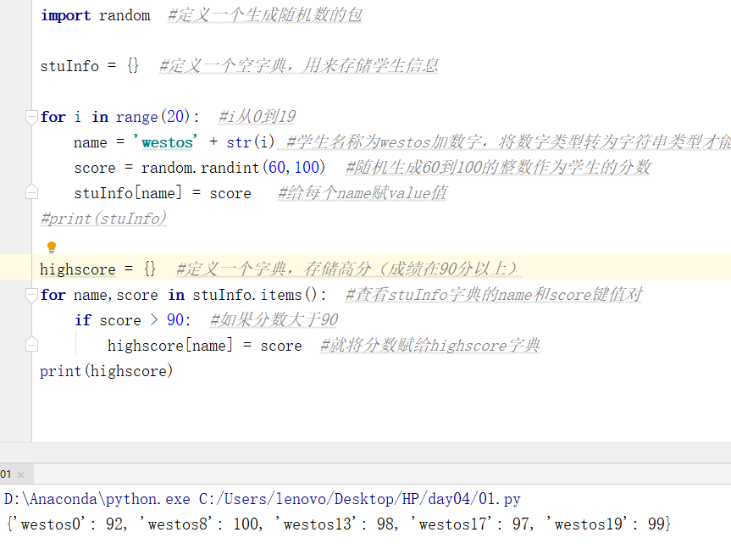The width and height of the screenshot is (731, 560).
Task: Click the 'import random' statement
Action: pos(96,15)
